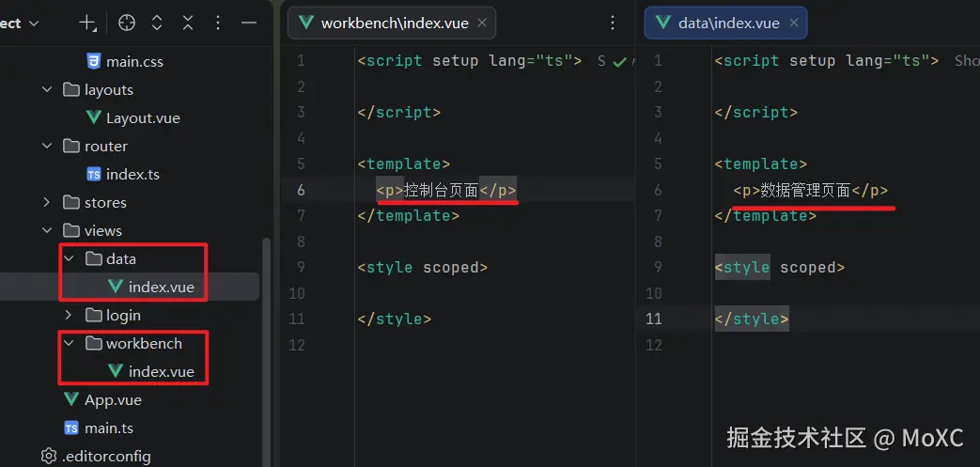Click project tree vertical scrollbar

point(267,350)
